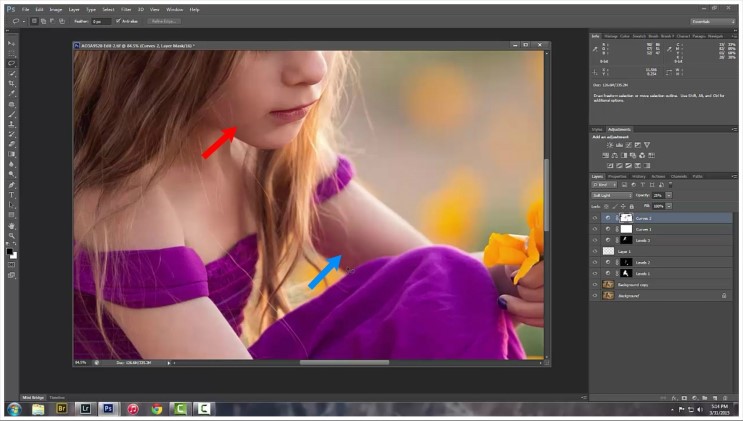Toggle the Anti-alias checkbox

pyautogui.click(x=118, y=20)
